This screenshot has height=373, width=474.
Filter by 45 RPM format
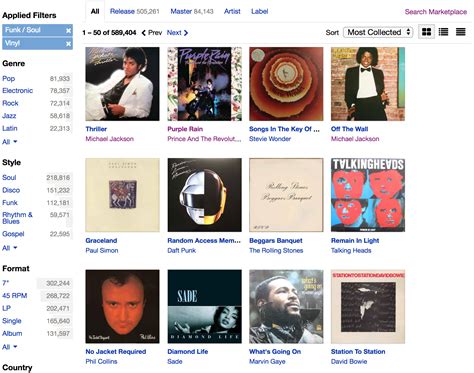pos(14,296)
